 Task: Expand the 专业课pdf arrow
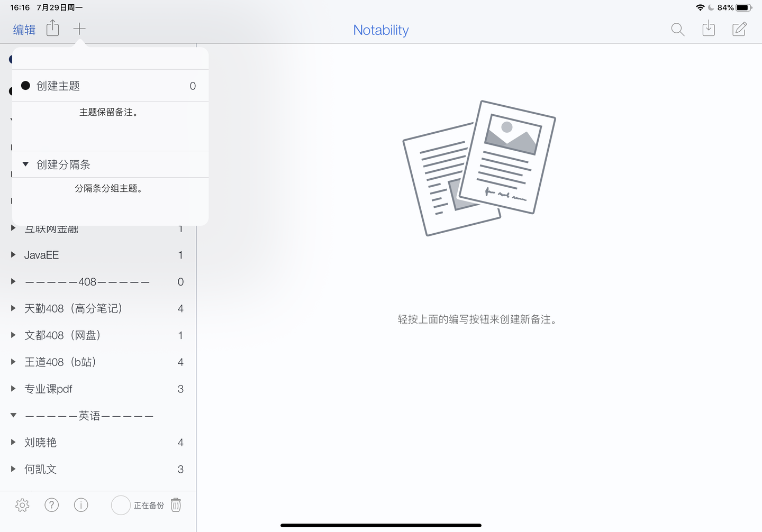coord(13,389)
